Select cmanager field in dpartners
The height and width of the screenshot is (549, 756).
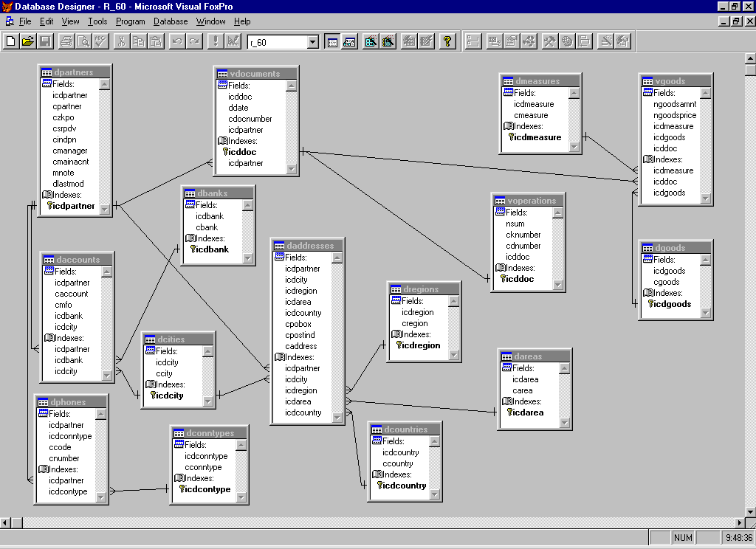pos(70,151)
